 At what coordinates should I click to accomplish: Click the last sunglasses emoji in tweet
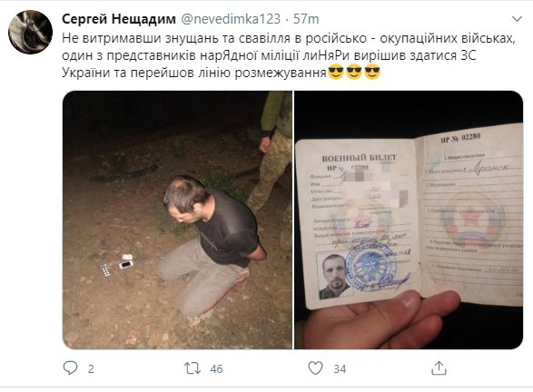[x=372, y=72]
